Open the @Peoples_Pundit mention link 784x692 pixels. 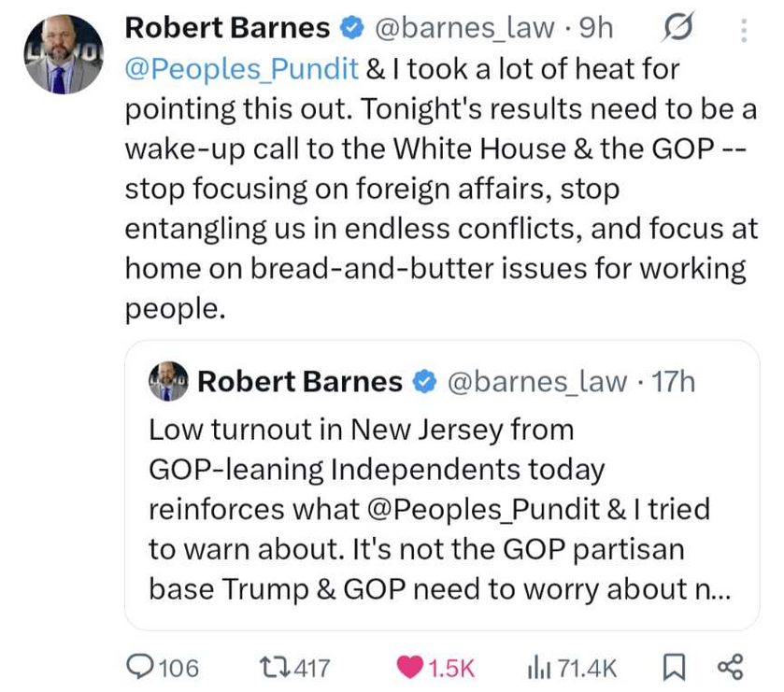click(241, 68)
